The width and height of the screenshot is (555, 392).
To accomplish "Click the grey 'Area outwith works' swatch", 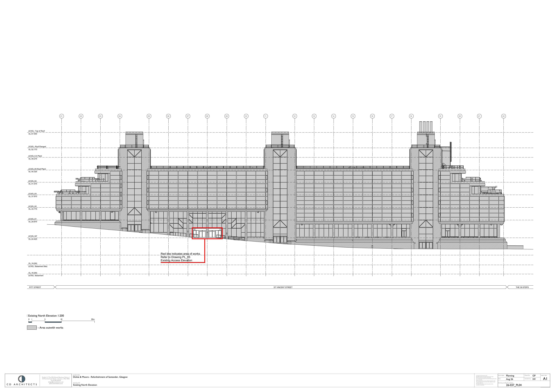I will coord(32,328).
